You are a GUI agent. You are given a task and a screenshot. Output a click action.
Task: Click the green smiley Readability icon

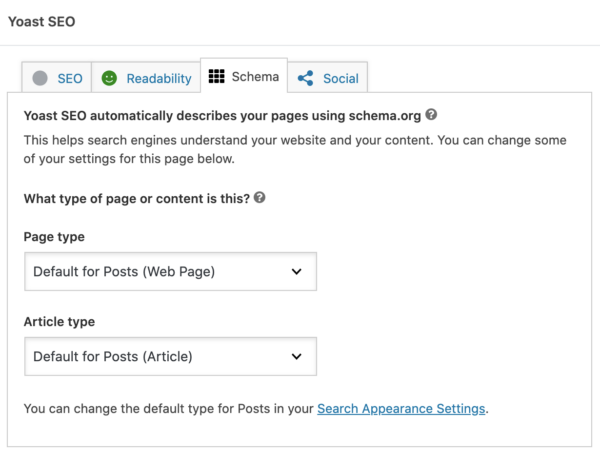point(109,78)
